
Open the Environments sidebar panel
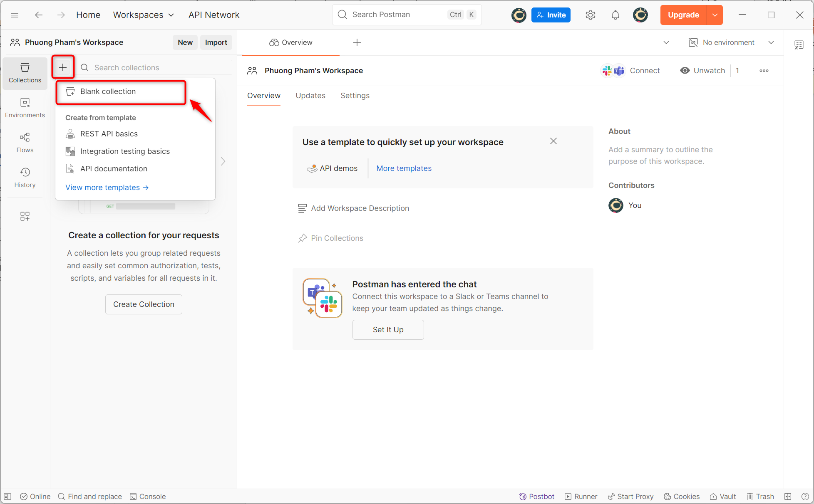click(x=25, y=108)
